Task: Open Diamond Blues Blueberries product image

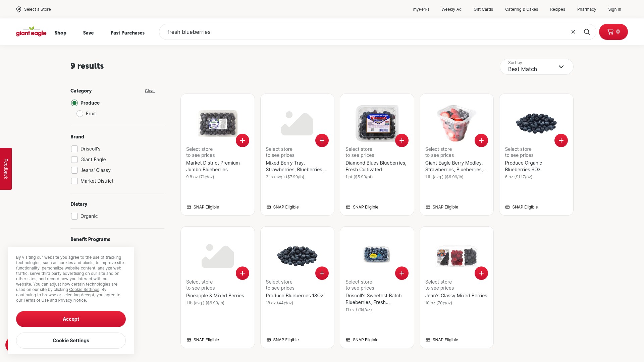Action: 377,123
